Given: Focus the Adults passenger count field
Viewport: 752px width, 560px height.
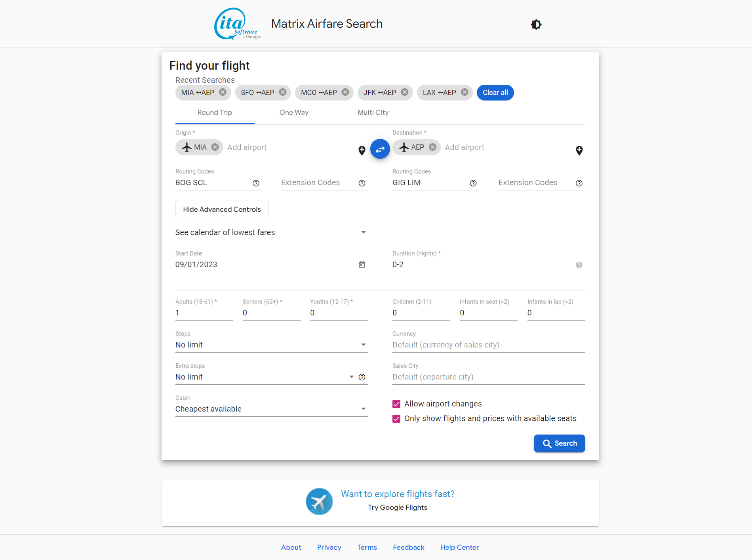Looking at the screenshot, I should 204,313.
